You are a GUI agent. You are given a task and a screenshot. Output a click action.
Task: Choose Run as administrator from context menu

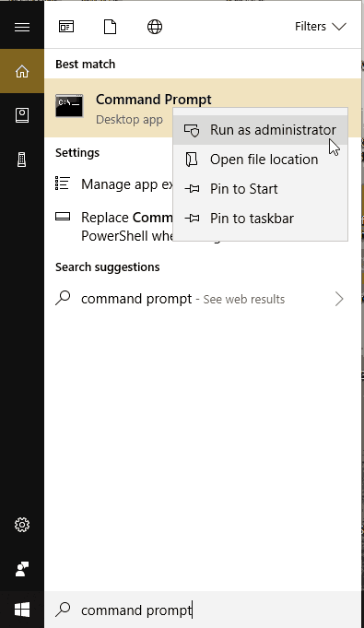click(260, 130)
